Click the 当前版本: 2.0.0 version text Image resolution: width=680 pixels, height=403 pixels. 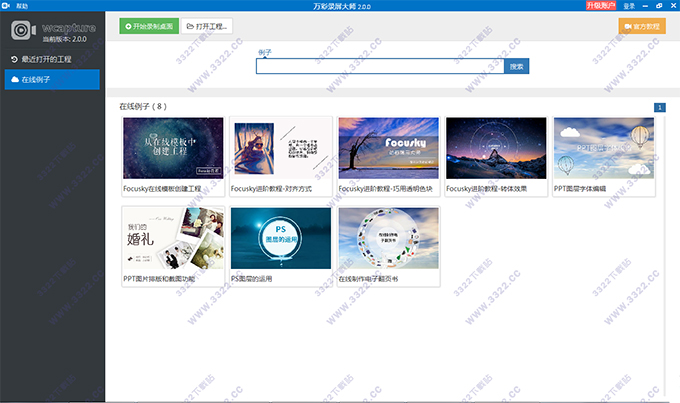coord(65,39)
